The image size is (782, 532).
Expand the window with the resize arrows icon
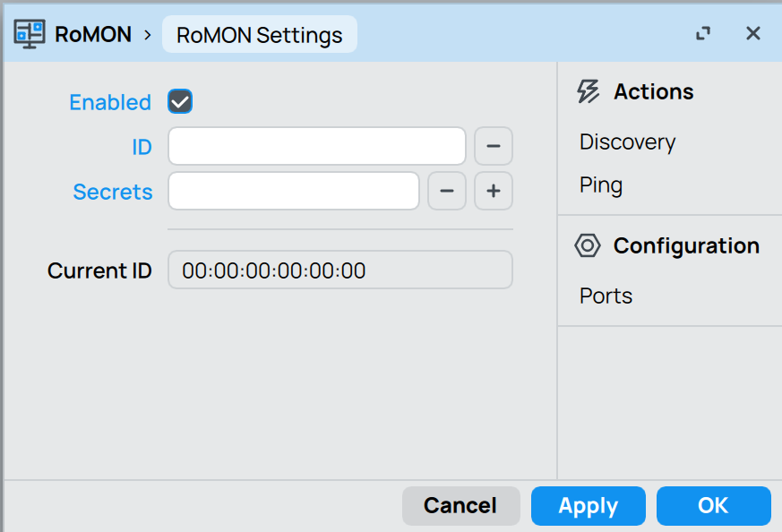(702, 33)
